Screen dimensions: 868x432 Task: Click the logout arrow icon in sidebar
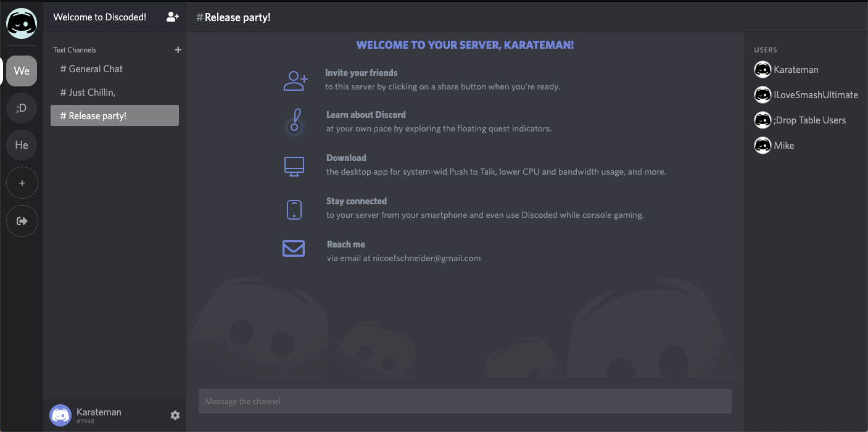click(x=22, y=221)
